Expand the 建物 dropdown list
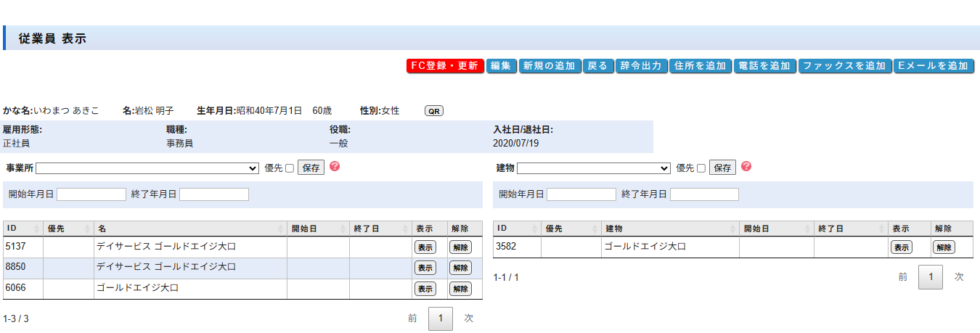This screenshot has width=980, height=333. point(593,168)
